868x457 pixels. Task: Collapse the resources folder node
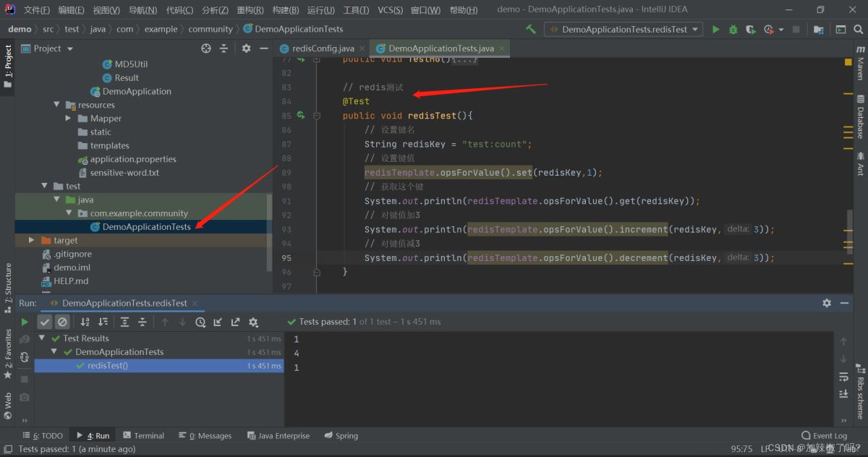pyautogui.click(x=57, y=105)
